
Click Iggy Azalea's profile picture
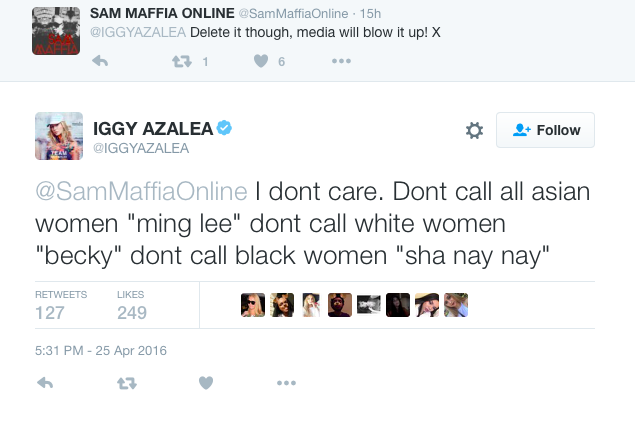click(x=58, y=136)
